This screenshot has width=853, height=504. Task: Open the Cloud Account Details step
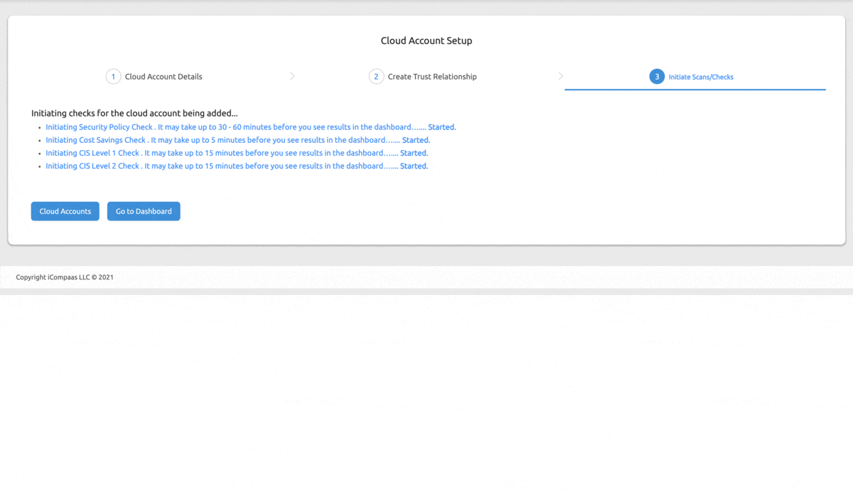coord(163,76)
